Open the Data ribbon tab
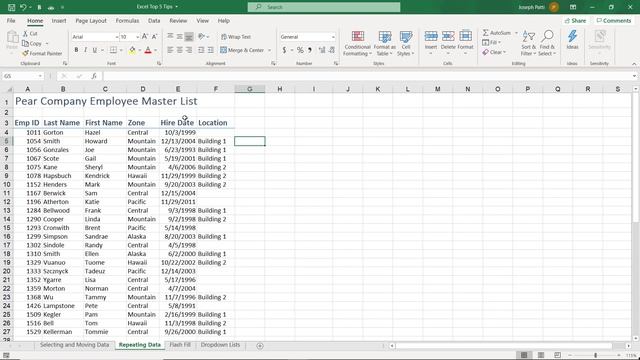This screenshot has height=360, width=640. coord(154,20)
